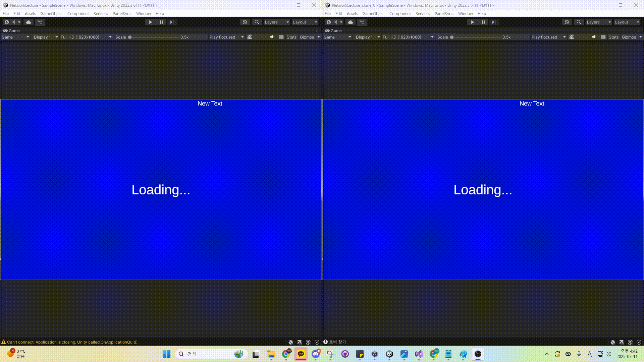Open ParrelSync menu in left editor

point(122,14)
